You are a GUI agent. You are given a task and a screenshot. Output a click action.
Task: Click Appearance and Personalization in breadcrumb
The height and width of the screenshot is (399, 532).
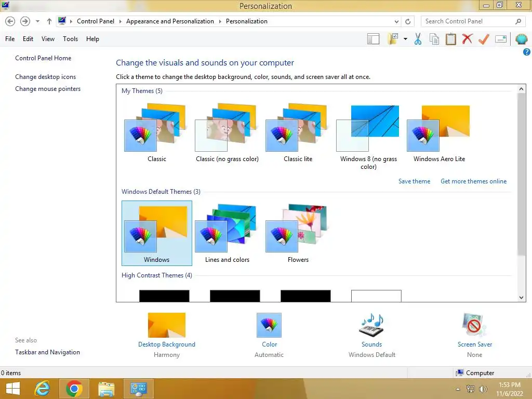pos(170,21)
